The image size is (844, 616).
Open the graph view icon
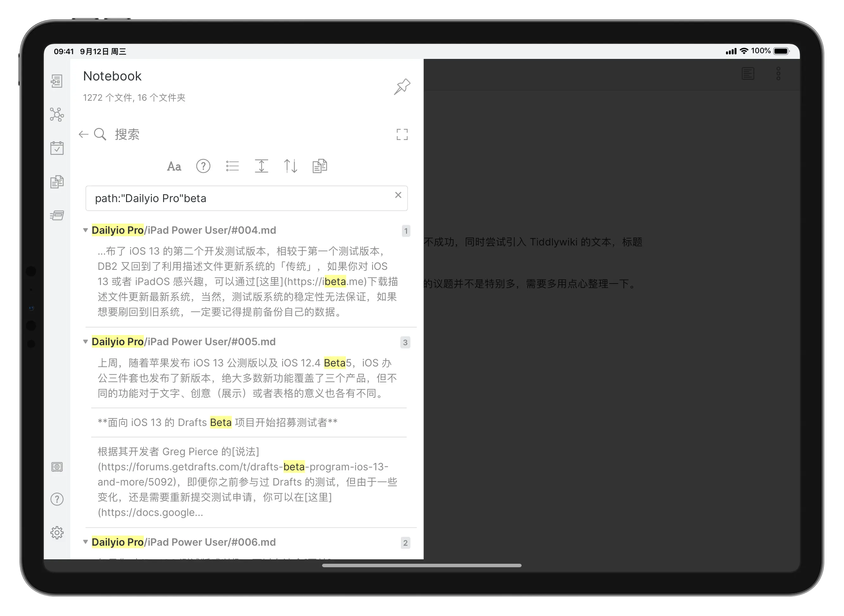point(57,114)
